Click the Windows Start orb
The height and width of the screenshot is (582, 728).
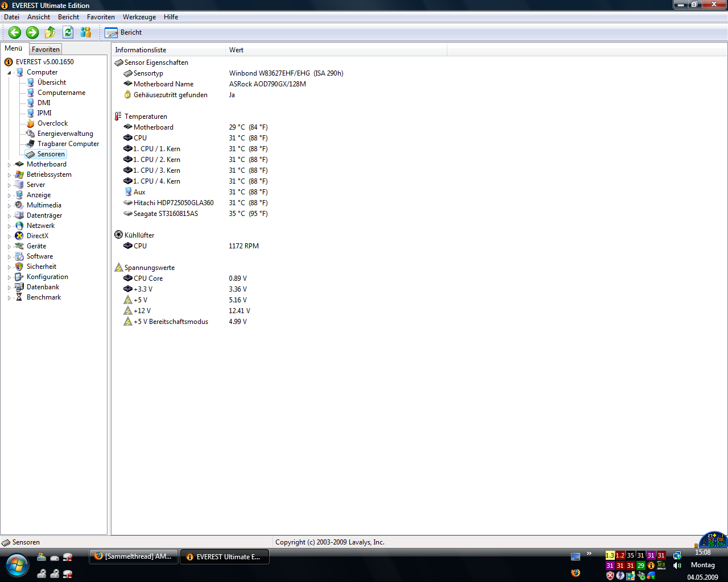[x=17, y=566]
